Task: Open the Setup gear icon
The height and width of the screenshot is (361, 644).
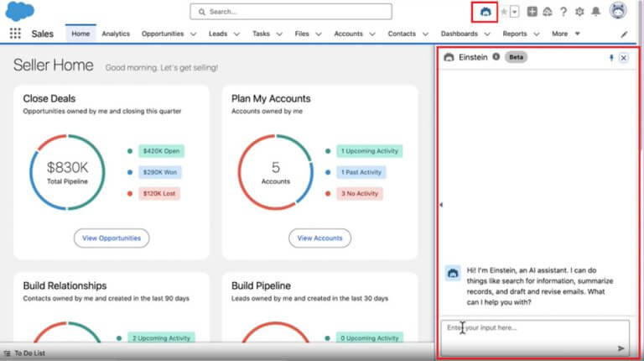Action: 579,12
